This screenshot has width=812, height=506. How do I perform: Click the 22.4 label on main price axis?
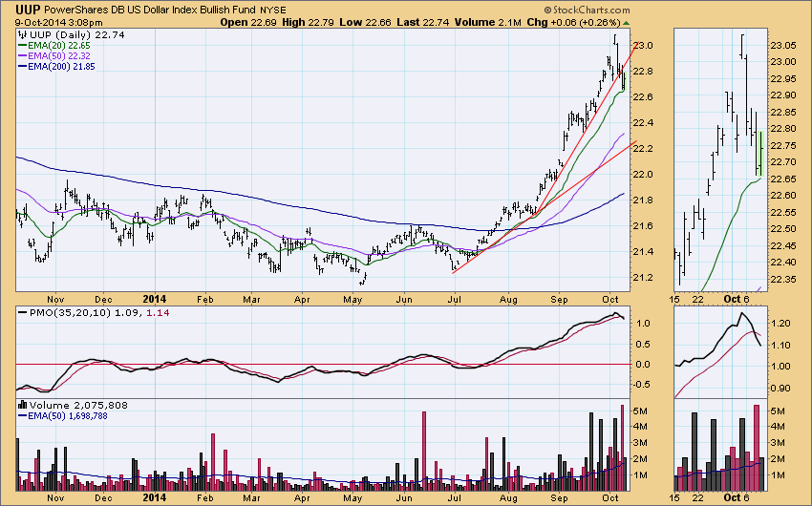[x=644, y=123]
